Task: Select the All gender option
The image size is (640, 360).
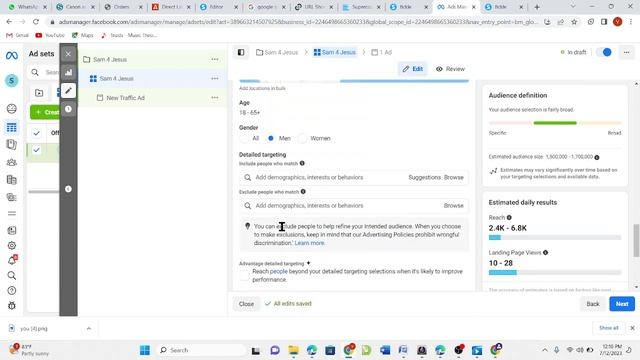Action: (x=244, y=138)
